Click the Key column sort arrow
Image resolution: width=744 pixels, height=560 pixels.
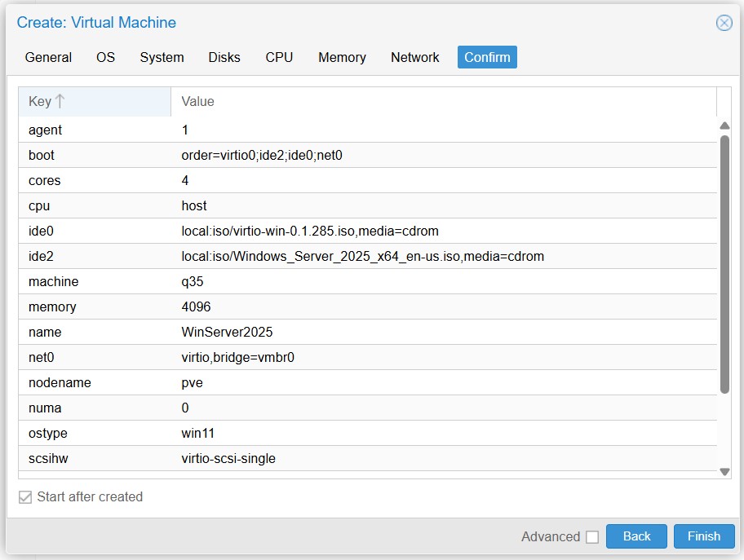click(x=60, y=102)
